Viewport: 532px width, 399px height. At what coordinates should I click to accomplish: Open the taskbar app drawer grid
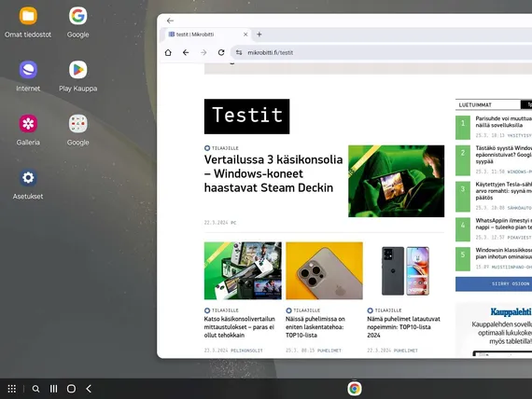pyautogui.click(x=12, y=389)
